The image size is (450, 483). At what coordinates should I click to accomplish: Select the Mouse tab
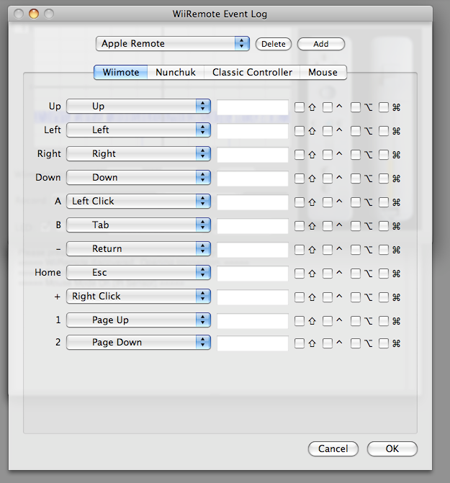(323, 72)
